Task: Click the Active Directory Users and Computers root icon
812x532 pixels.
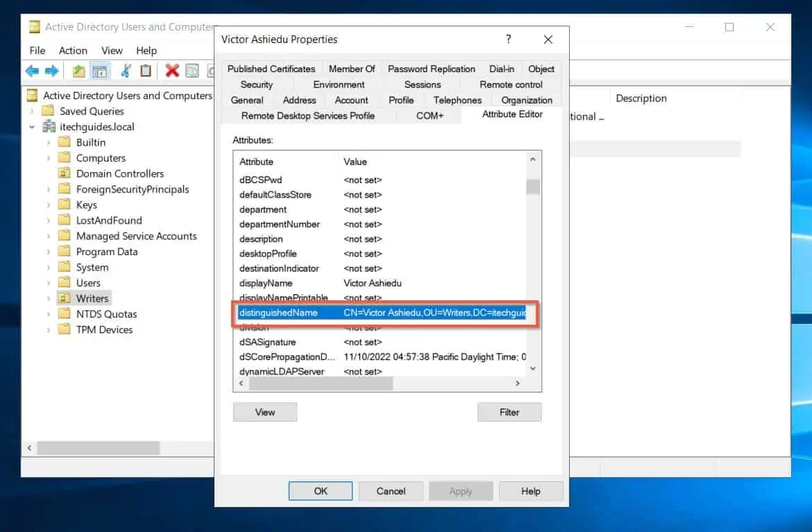Action: (32, 95)
